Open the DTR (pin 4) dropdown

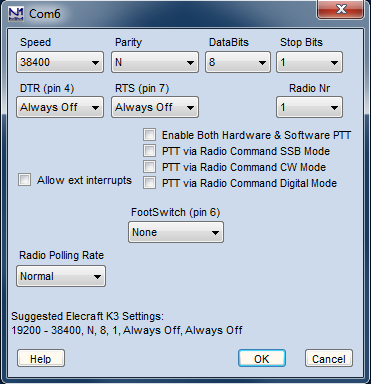[x=60, y=107]
